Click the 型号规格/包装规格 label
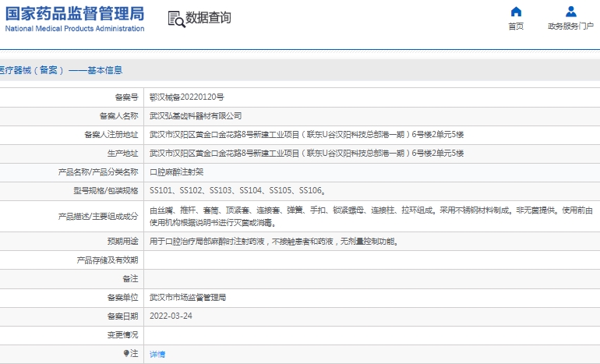This screenshot has height=364, width=600. tap(106, 191)
